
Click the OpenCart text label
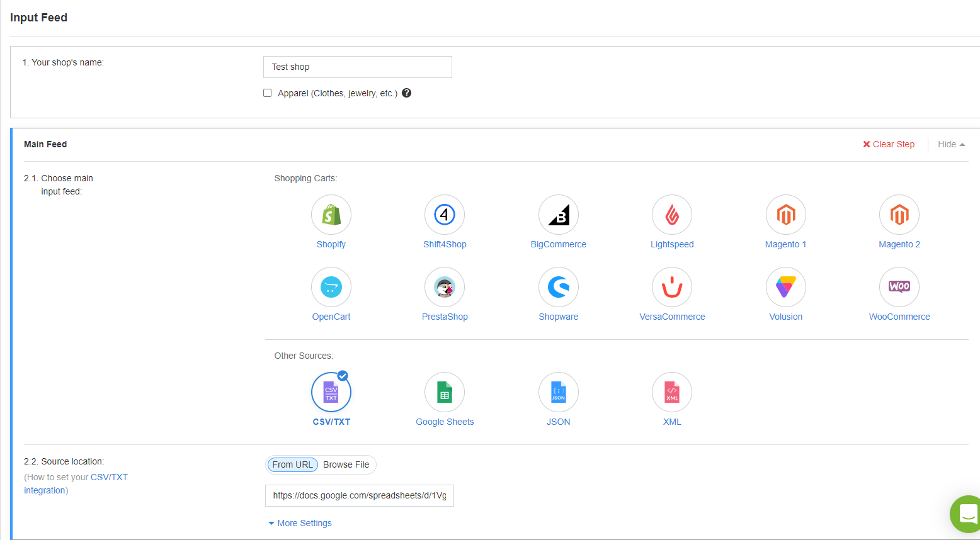point(331,317)
